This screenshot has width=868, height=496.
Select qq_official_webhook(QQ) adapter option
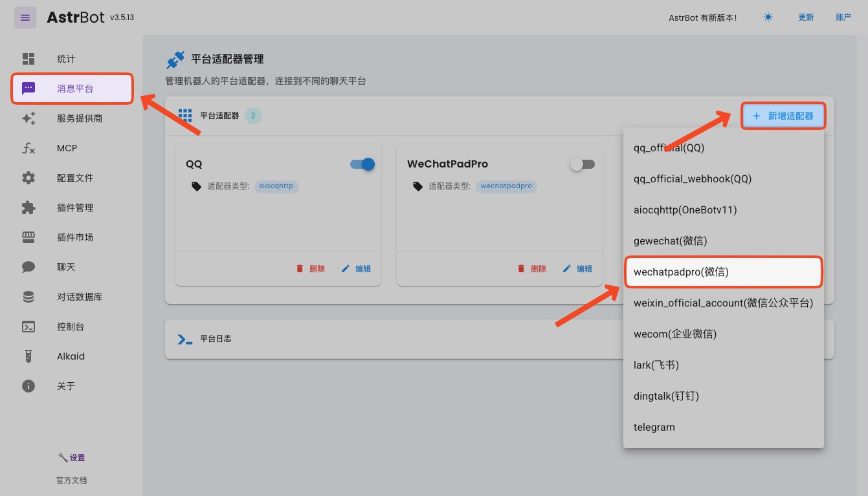(x=724, y=178)
